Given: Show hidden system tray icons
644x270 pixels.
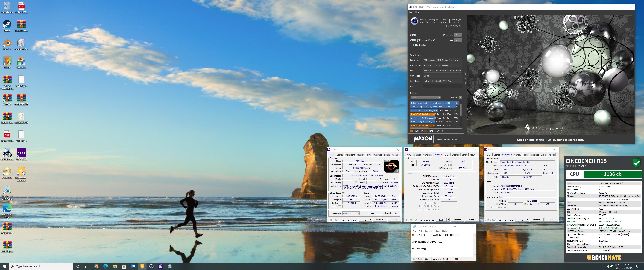Looking at the screenshot, I should 603,266.
